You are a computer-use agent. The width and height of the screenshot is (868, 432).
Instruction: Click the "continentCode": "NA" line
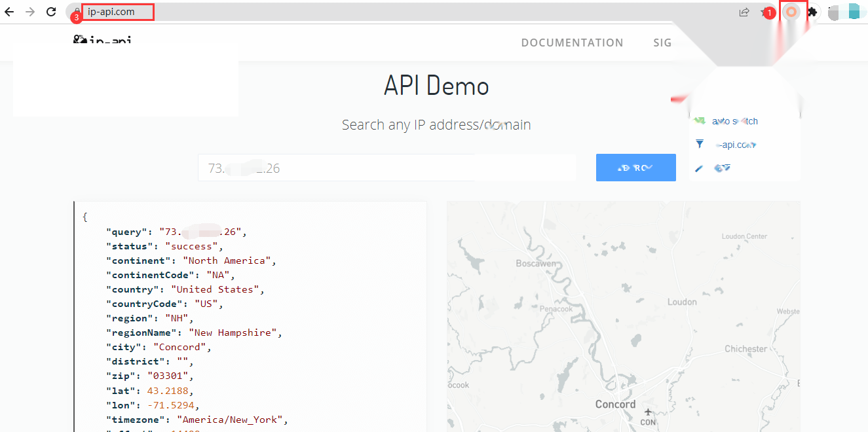[x=170, y=275]
